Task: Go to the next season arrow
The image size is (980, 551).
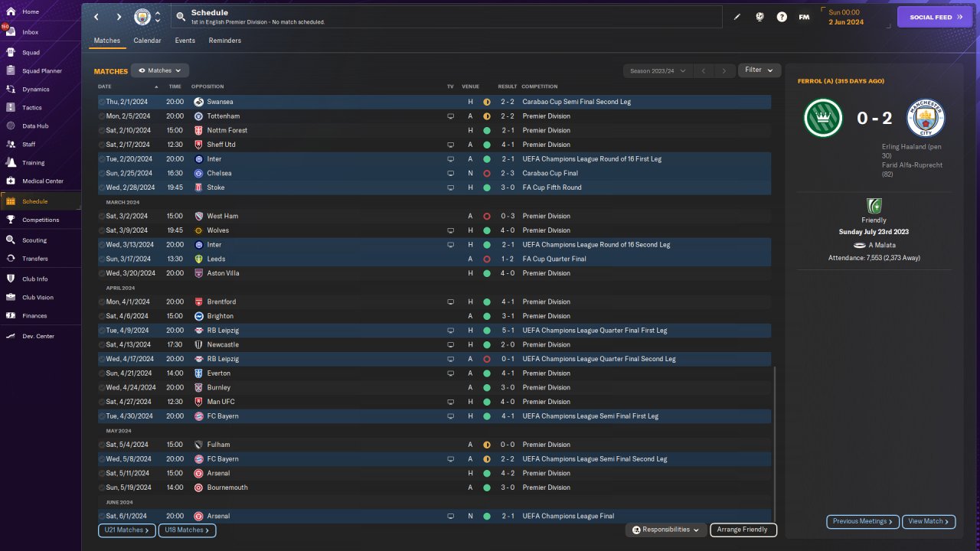Action: 724,70
